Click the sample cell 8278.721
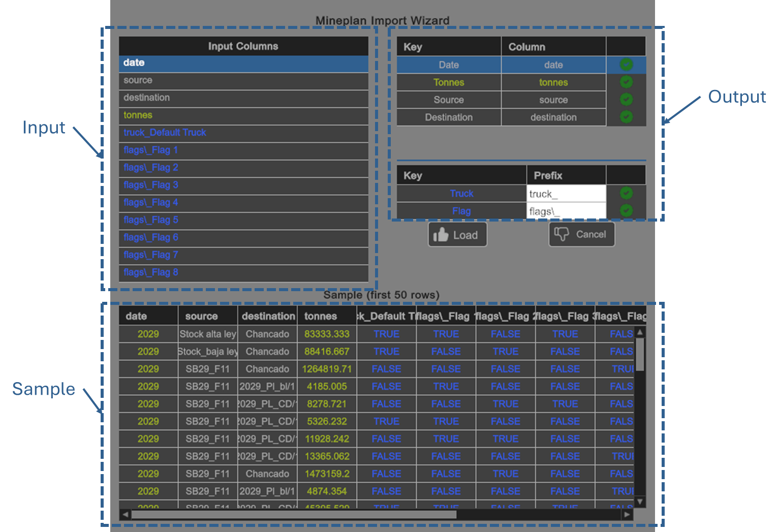Image resolution: width=778 pixels, height=532 pixels. 327,404
